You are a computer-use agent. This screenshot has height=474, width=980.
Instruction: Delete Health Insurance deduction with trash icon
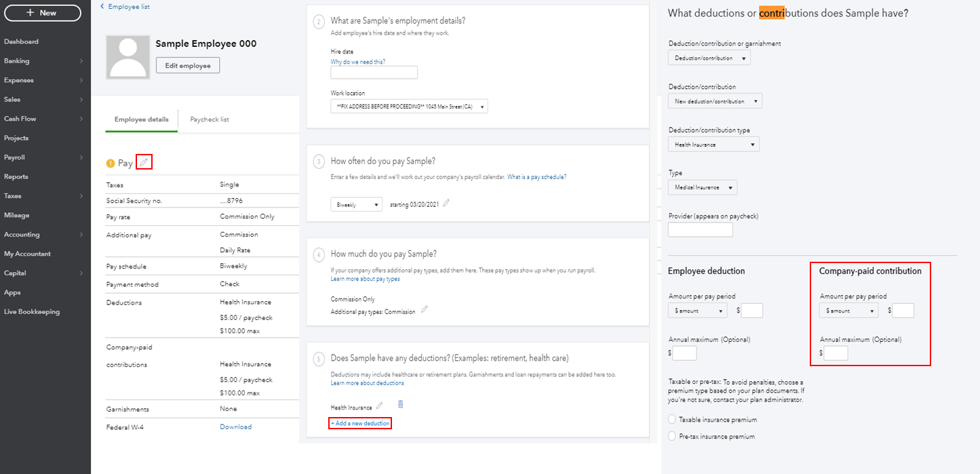[x=400, y=405]
